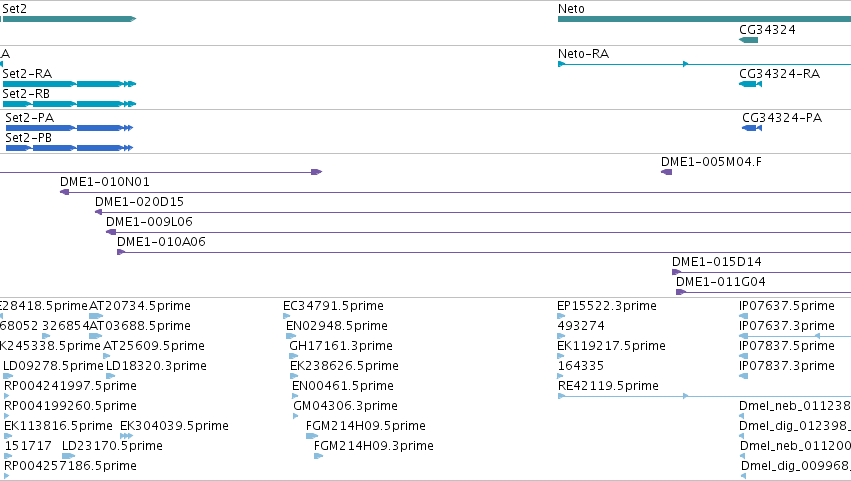Click the Neto gene span bar

click(x=704, y=19)
